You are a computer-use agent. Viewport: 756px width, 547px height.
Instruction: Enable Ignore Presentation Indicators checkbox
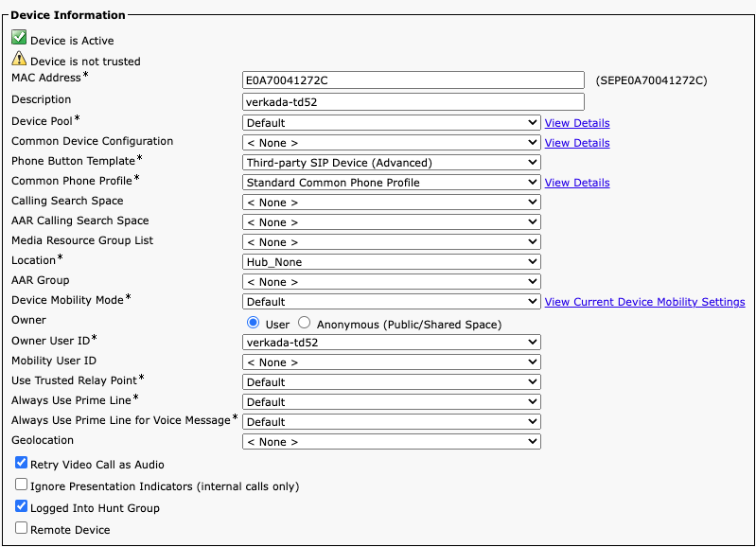[21, 485]
